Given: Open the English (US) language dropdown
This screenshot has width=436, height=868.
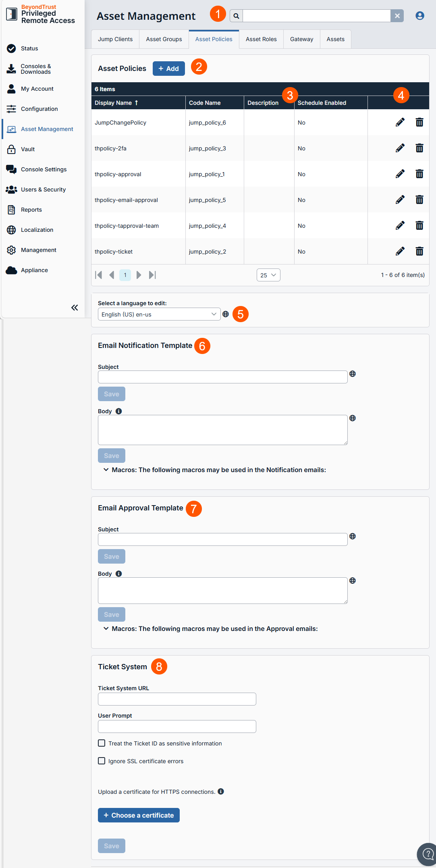Looking at the screenshot, I should click(159, 314).
